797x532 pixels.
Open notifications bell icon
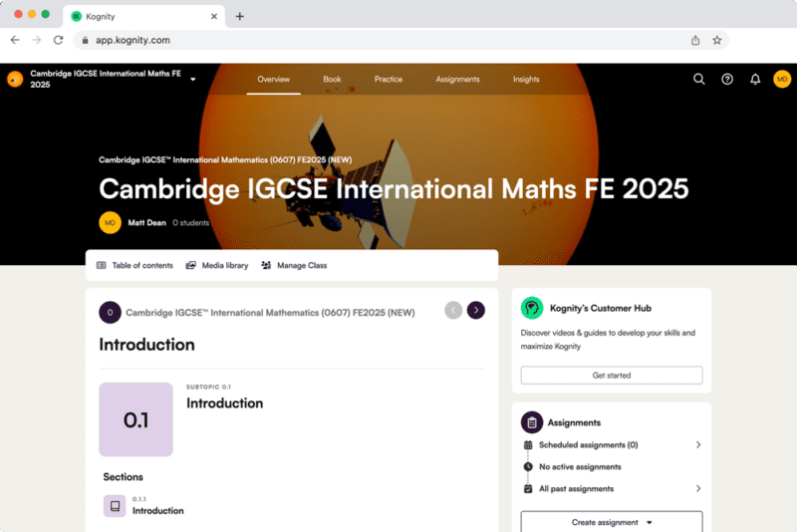[755, 79]
